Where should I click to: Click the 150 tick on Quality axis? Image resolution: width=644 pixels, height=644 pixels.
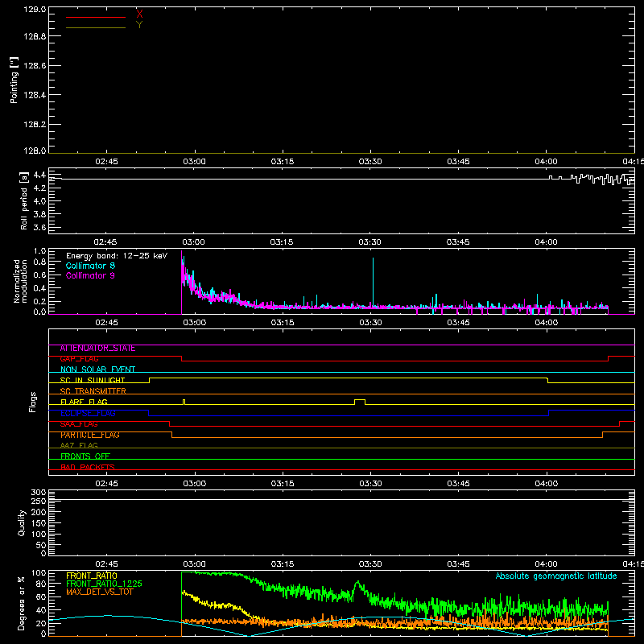[x=39, y=523]
